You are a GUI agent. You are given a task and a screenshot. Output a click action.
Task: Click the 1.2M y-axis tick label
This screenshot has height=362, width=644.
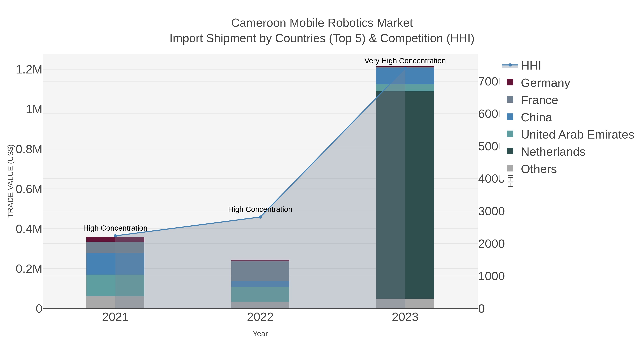29,70
